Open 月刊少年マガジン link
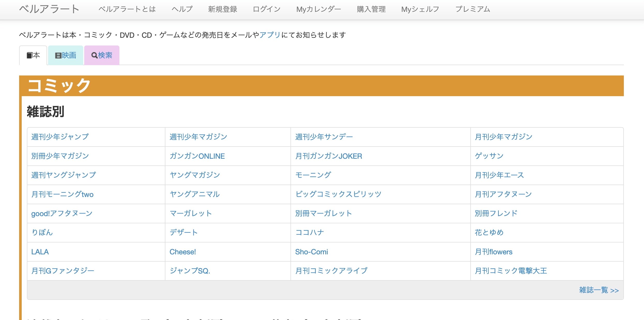This screenshot has height=320, width=644. coord(504,137)
